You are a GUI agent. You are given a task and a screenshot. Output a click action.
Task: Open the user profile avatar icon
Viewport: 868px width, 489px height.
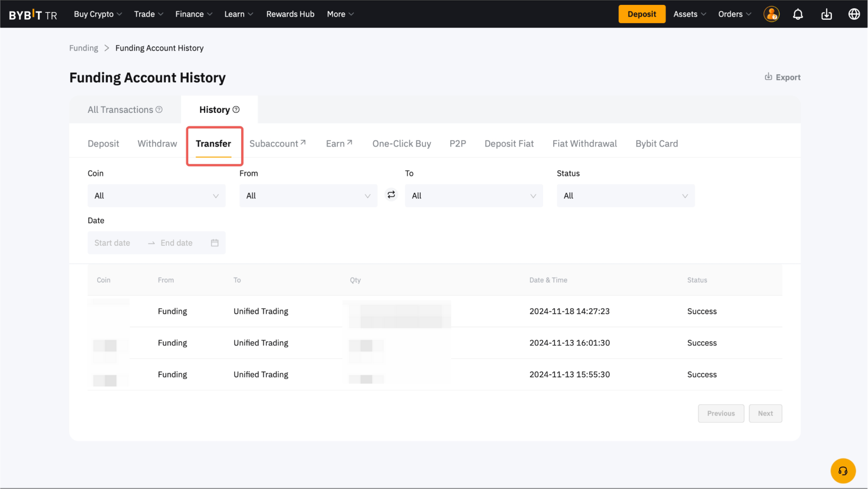coord(771,14)
